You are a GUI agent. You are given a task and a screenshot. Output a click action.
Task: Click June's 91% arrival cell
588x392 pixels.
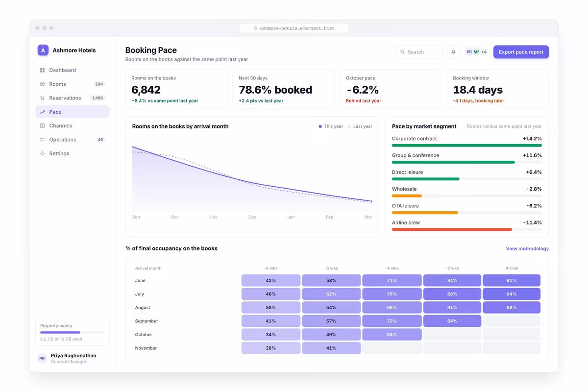point(512,280)
